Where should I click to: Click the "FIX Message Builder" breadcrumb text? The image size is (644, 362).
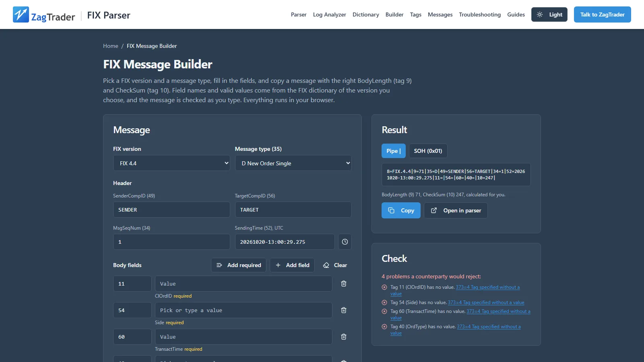click(152, 46)
